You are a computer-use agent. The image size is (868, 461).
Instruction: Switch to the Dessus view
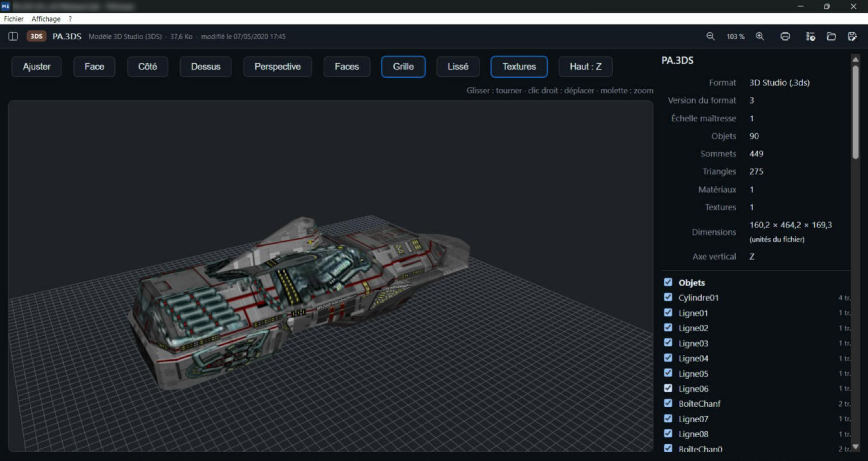coord(205,66)
